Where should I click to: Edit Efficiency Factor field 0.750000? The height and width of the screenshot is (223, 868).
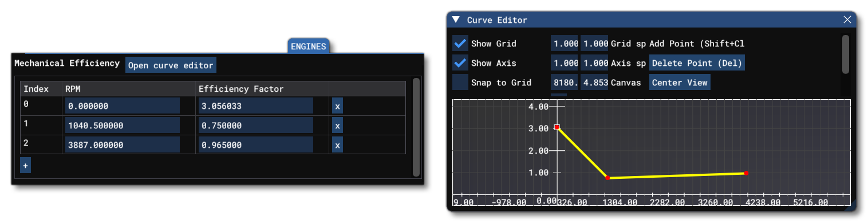coord(255,126)
